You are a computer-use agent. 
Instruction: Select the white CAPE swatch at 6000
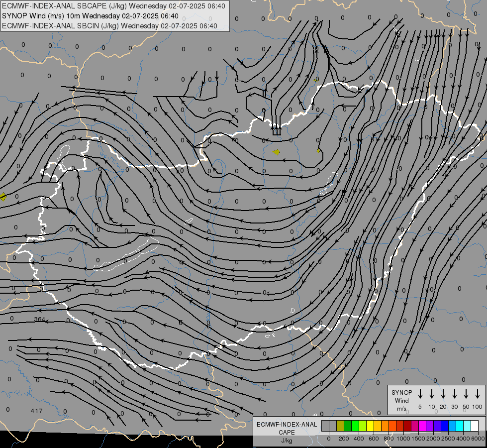click(x=475, y=426)
